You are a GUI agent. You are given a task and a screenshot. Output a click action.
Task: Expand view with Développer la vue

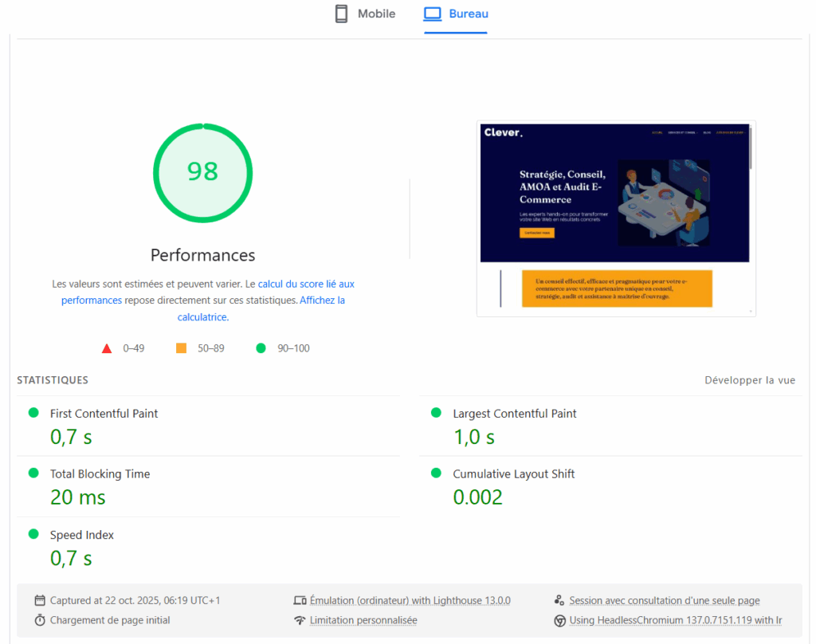(750, 380)
